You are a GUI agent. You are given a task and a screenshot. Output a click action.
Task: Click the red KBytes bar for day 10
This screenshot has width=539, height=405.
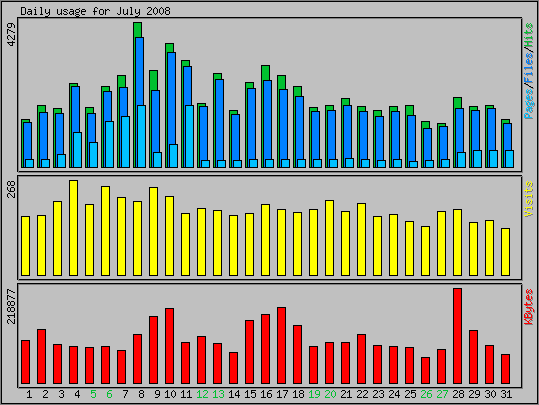[x=169, y=346]
